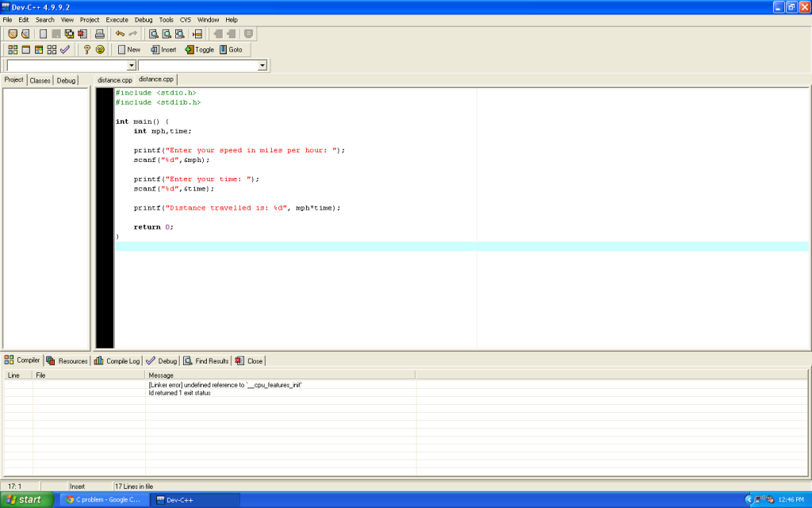Click the Rebuild All grid icon

tap(52, 49)
